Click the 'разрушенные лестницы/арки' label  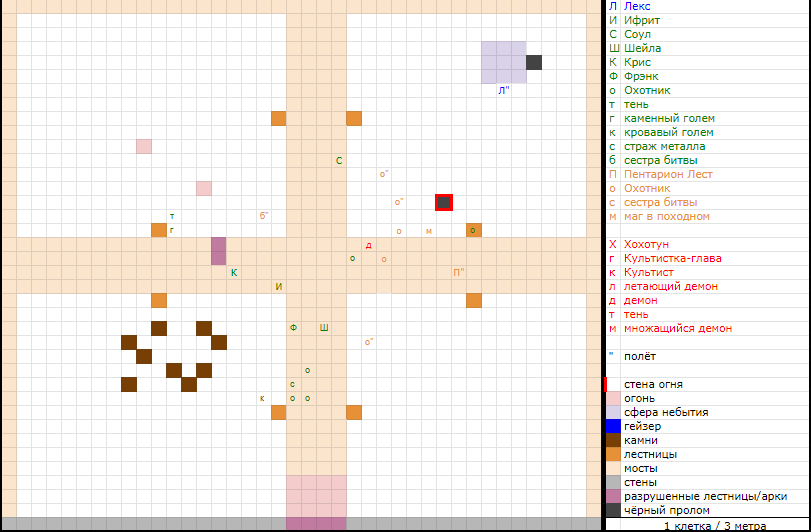coord(705,496)
